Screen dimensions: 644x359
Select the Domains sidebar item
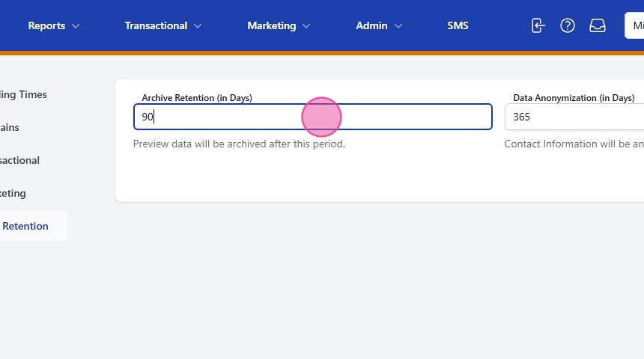[x=10, y=127]
